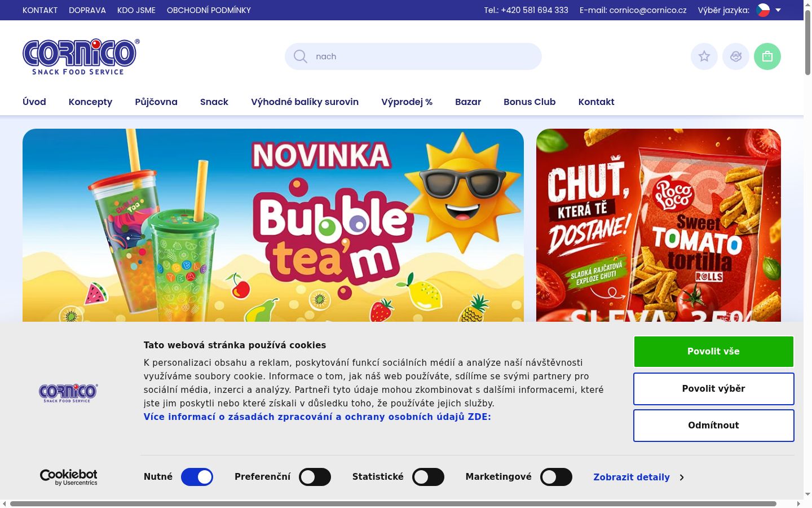Click the search input field
Viewport: 812px width, 508px height.
point(413,56)
